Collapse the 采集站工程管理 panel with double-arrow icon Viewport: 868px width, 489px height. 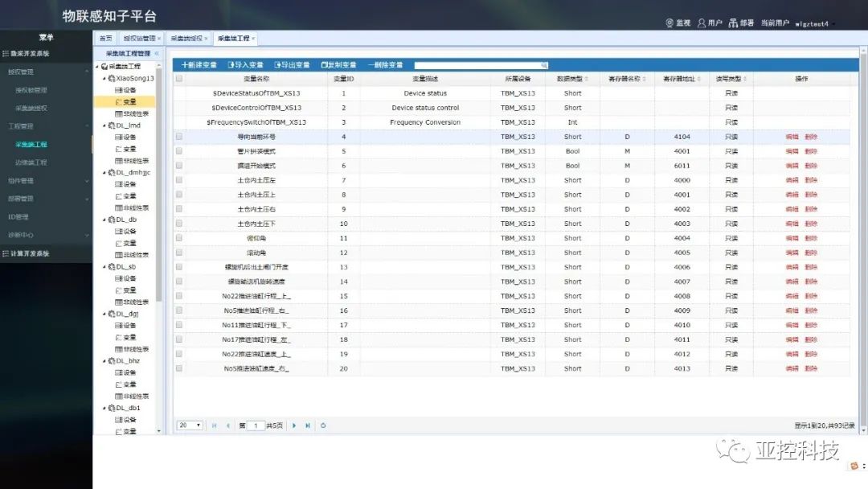156,54
